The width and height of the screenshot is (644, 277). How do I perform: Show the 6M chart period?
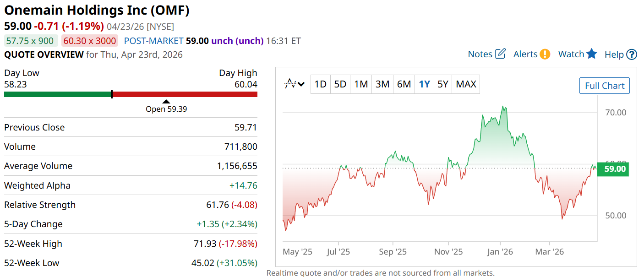404,84
